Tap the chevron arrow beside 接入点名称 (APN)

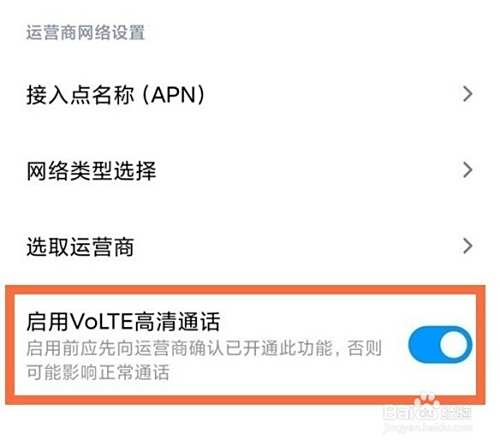click(468, 94)
